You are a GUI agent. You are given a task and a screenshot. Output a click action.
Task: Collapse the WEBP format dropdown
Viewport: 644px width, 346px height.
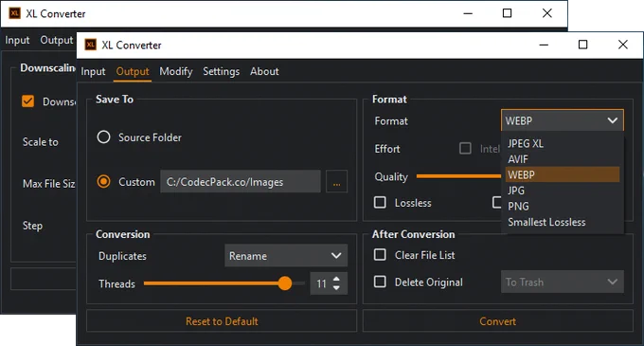(x=563, y=120)
